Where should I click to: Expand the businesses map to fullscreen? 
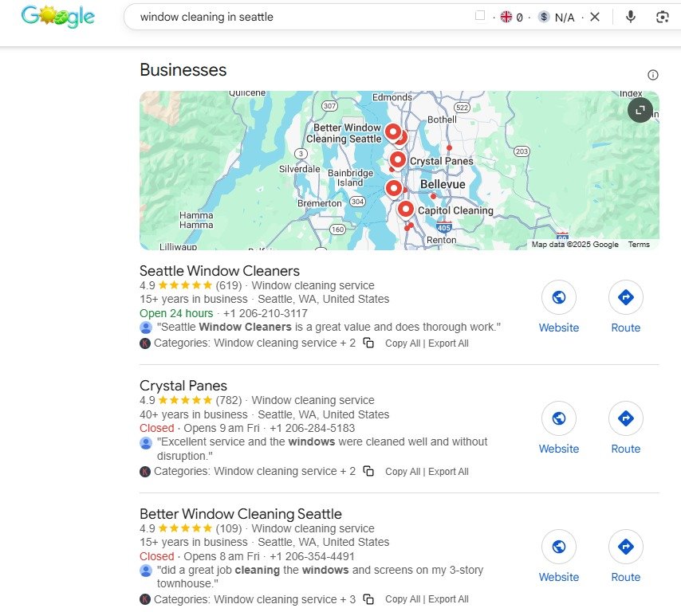[640, 110]
